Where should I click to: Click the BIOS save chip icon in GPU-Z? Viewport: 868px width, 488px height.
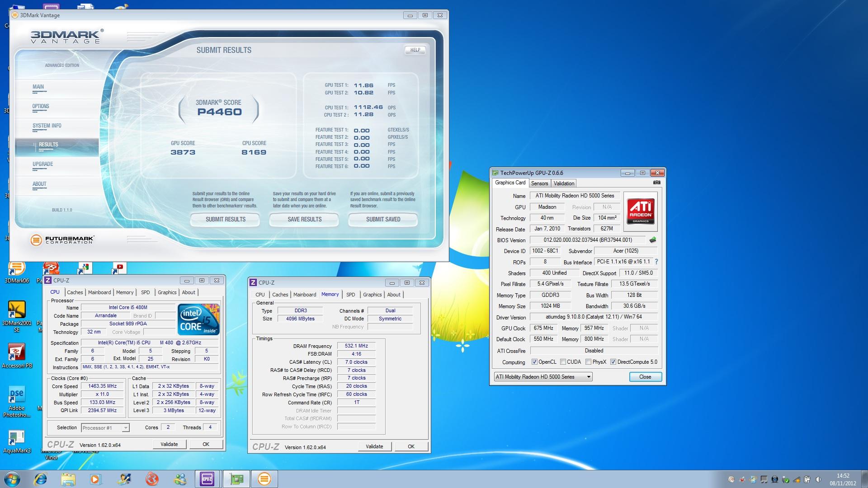[x=652, y=240]
